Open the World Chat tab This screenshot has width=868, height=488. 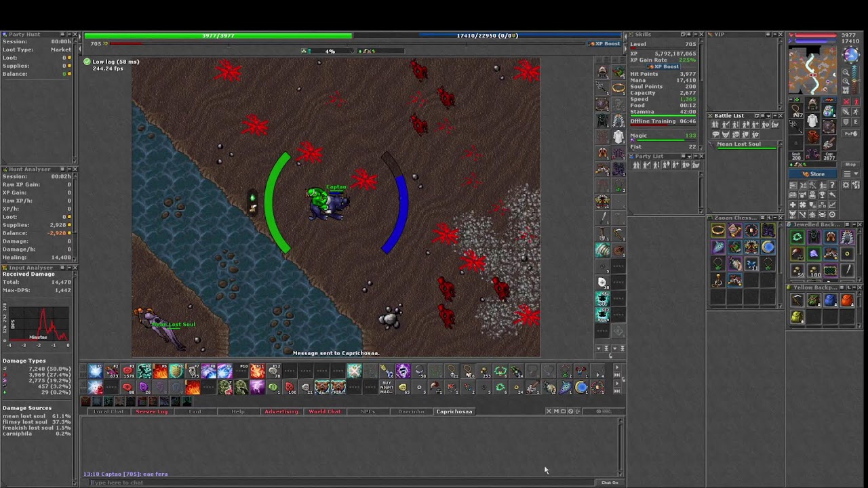(x=325, y=411)
